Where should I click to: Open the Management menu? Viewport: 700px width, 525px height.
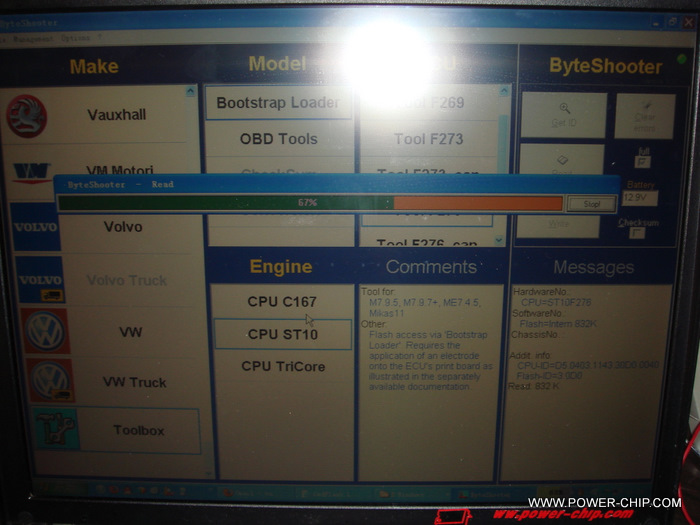point(32,38)
